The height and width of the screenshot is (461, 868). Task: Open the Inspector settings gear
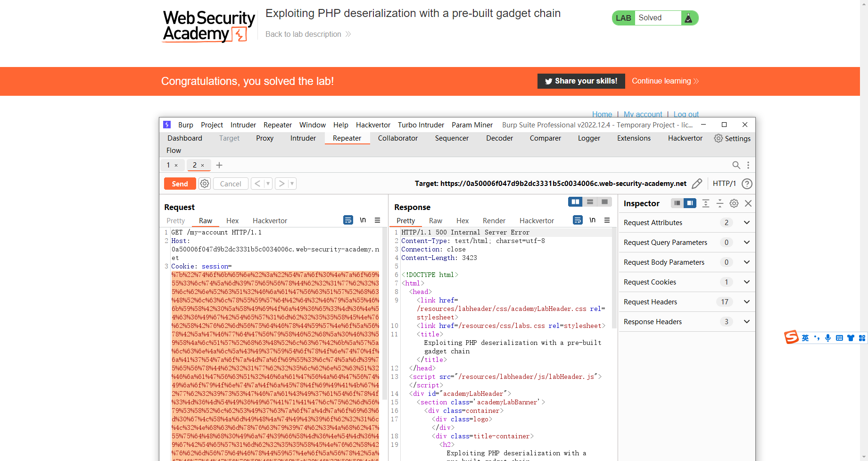pos(734,203)
